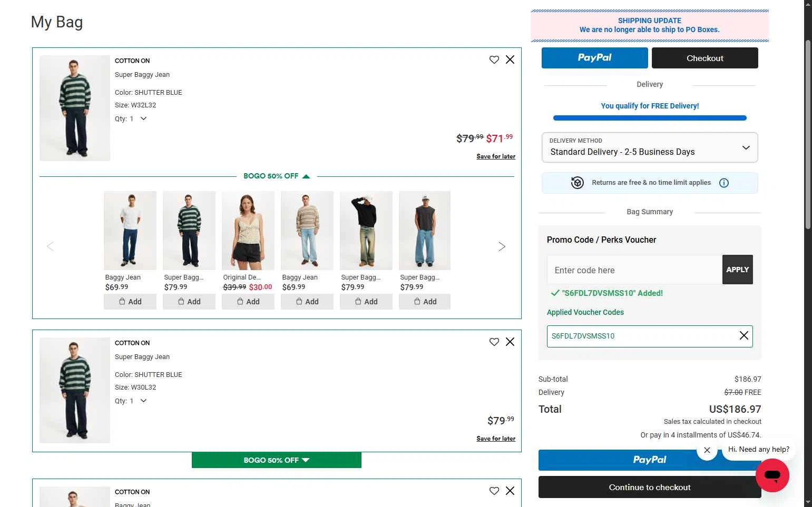Focus the Enter code here promo field
Image resolution: width=812 pixels, height=507 pixels.
(x=634, y=270)
